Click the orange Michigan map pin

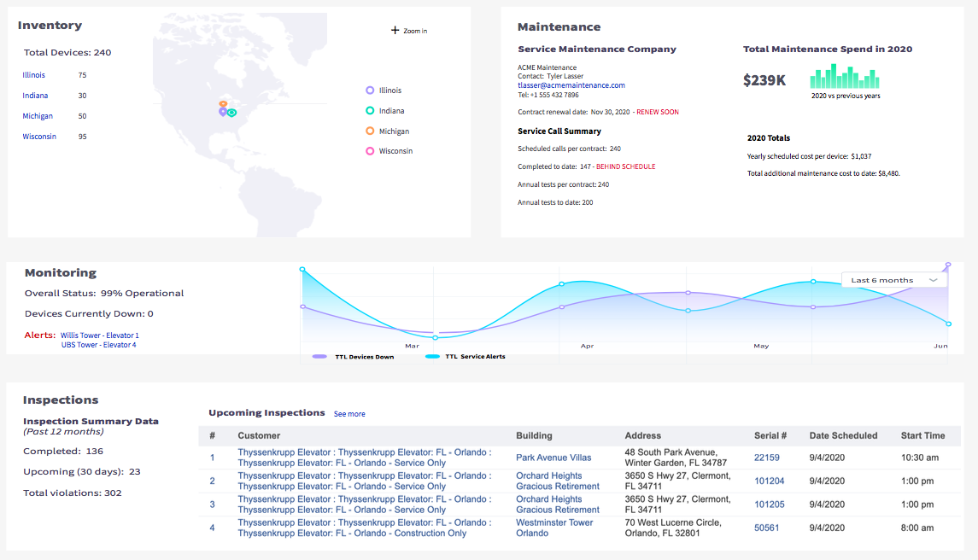tap(223, 104)
